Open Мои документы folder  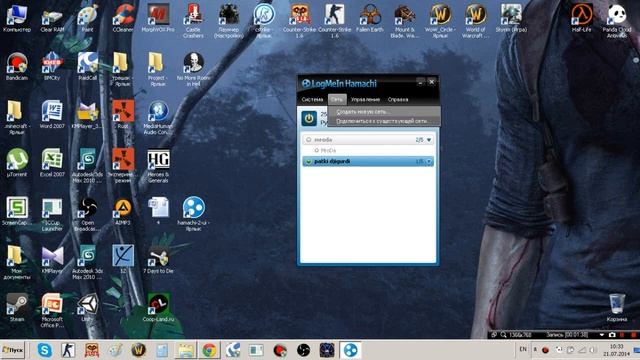click(x=17, y=262)
